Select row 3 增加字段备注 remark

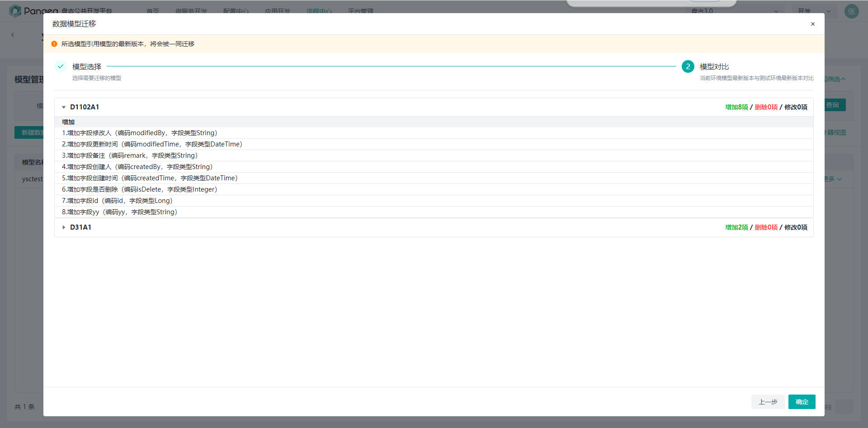(x=434, y=155)
